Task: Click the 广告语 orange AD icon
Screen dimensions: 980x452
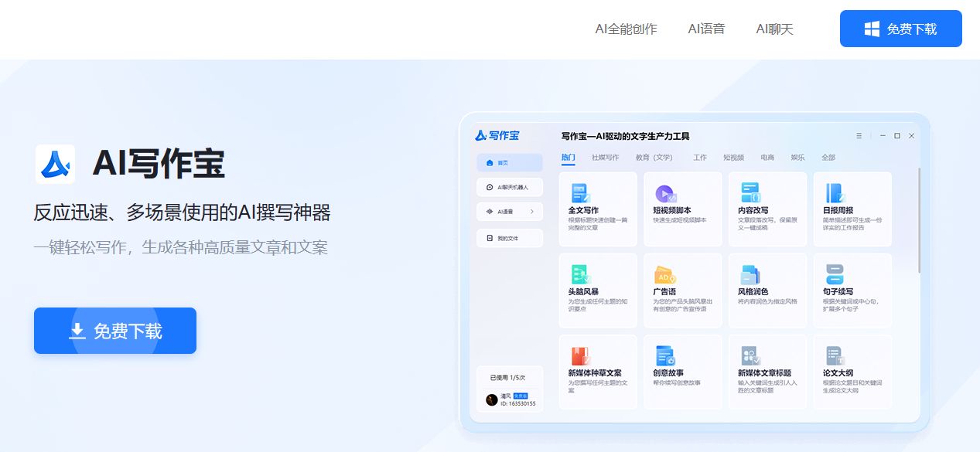Action: [665, 275]
